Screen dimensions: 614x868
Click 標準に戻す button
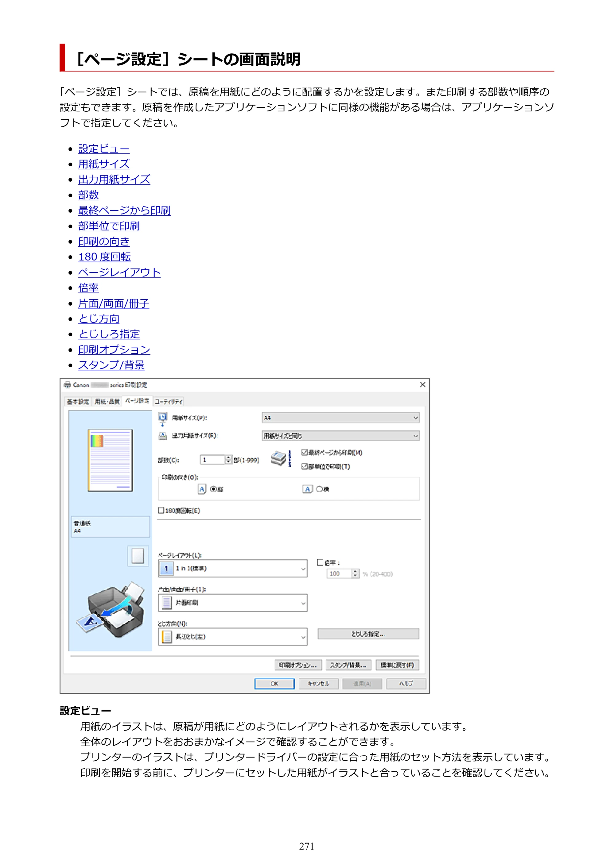pyautogui.click(x=397, y=665)
